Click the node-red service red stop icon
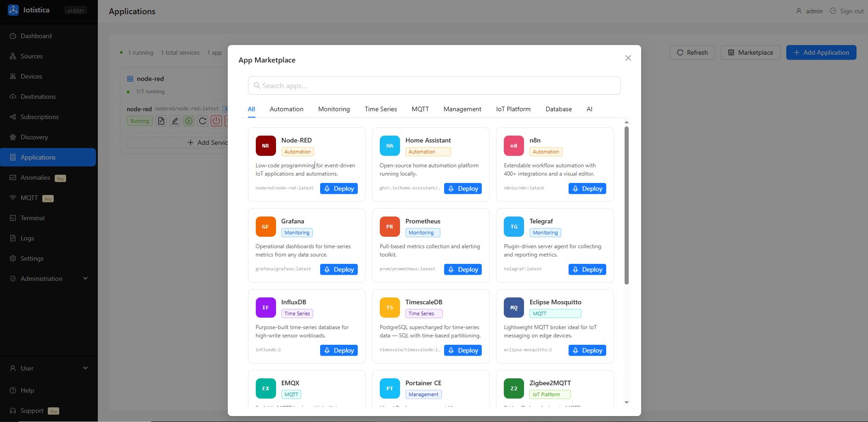 (216, 121)
